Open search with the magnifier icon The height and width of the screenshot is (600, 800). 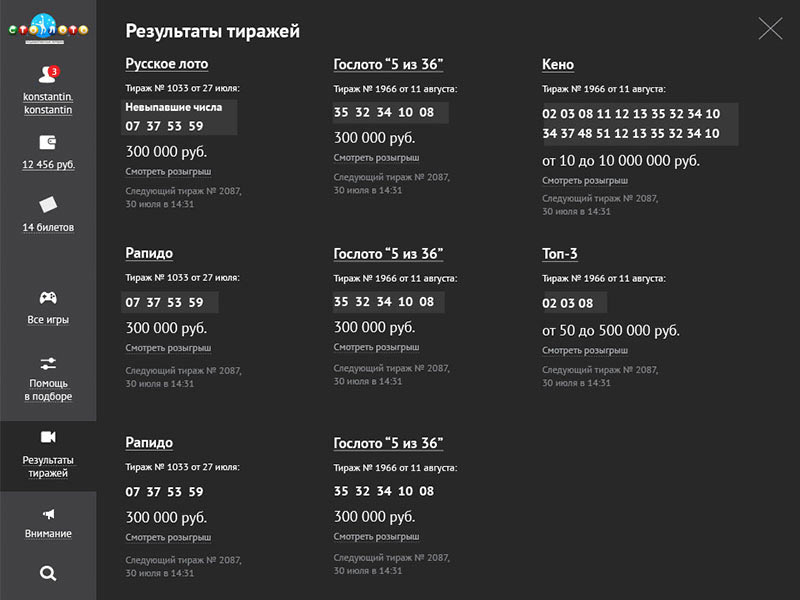pyautogui.click(x=48, y=573)
